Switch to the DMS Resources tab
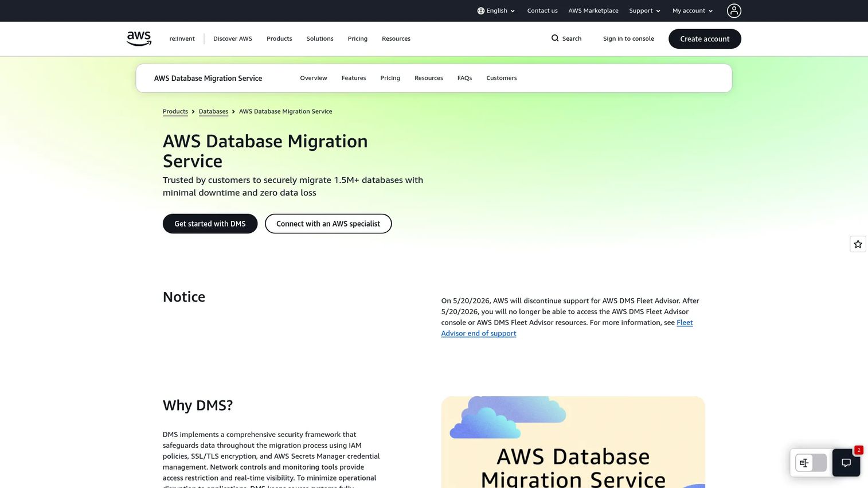Screen dimensions: 868x488 [429, 78]
